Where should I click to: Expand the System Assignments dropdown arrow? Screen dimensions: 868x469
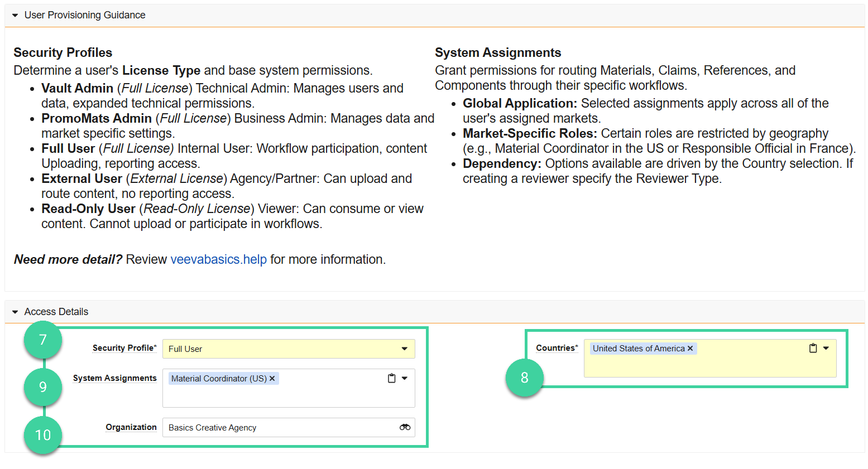pos(405,378)
